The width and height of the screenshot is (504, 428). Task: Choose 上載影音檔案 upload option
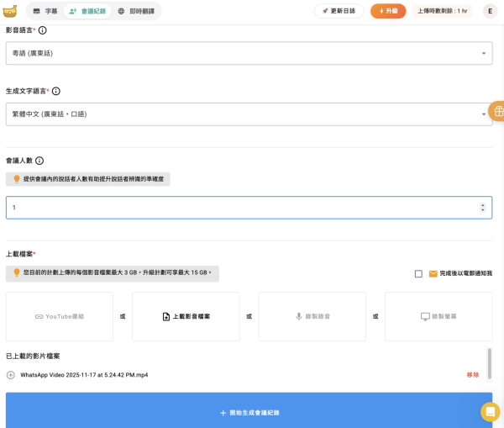click(x=186, y=317)
